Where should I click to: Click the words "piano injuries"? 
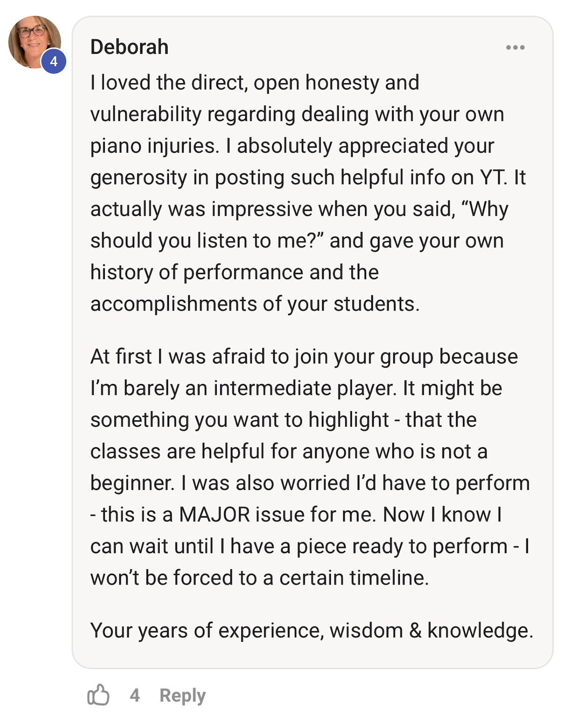coord(154,146)
